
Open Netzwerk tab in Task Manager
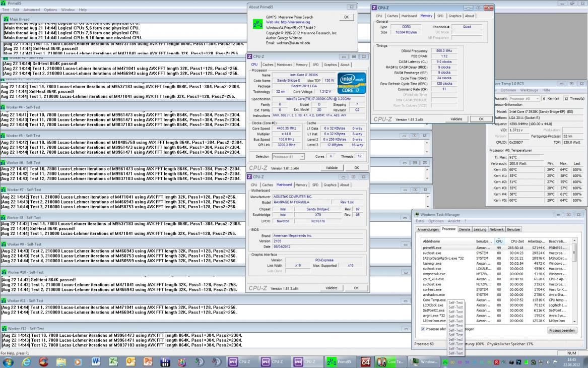[496, 229]
